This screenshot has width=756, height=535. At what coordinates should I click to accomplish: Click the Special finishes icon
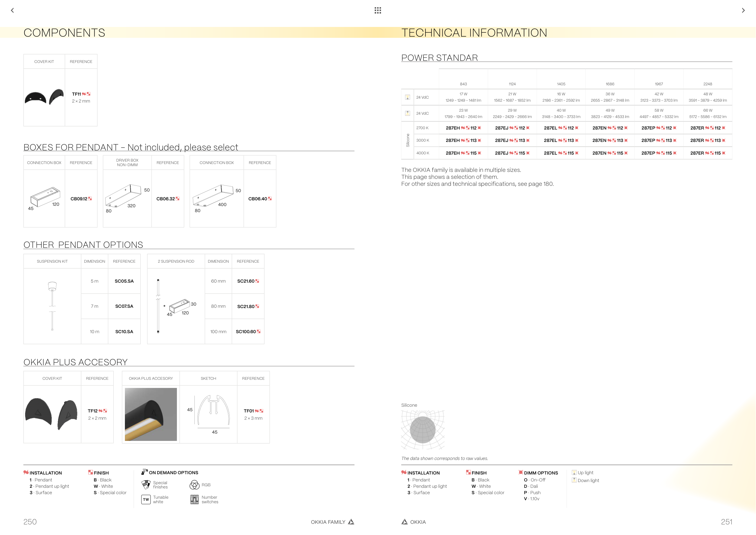(146, 484)
